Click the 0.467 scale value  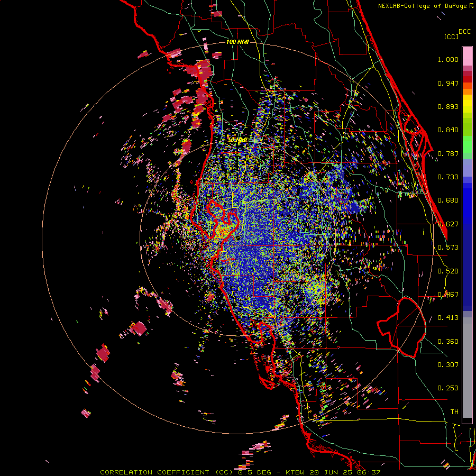tap(448, 295)
